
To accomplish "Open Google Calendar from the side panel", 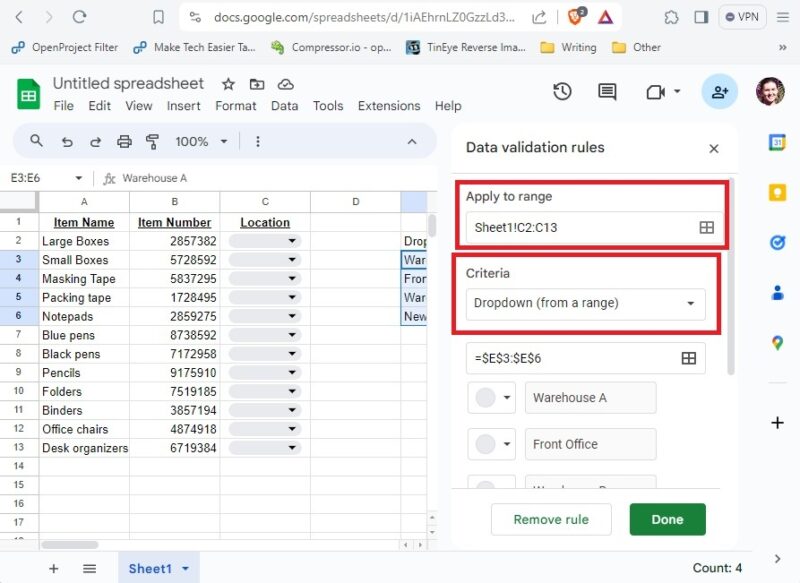I will click(778, 146).
